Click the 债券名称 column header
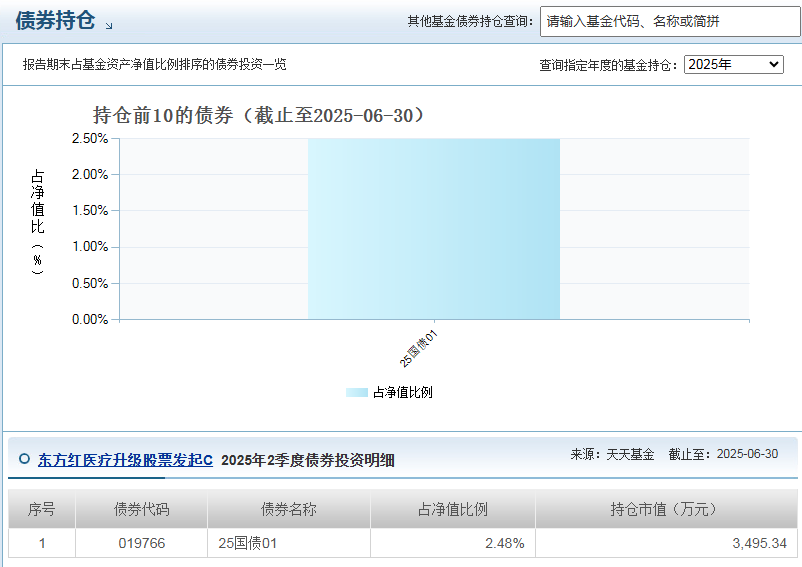Viewport: 802px width, 567px height. tap(289, 509)
